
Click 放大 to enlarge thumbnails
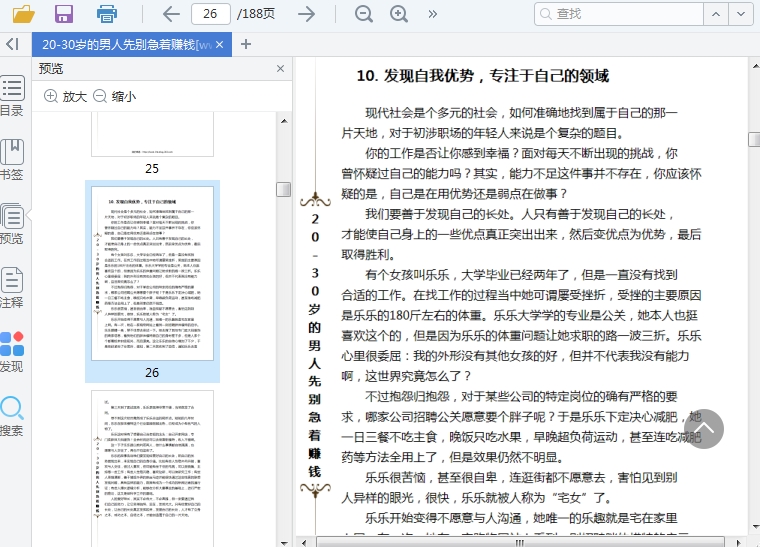[66, 97]
